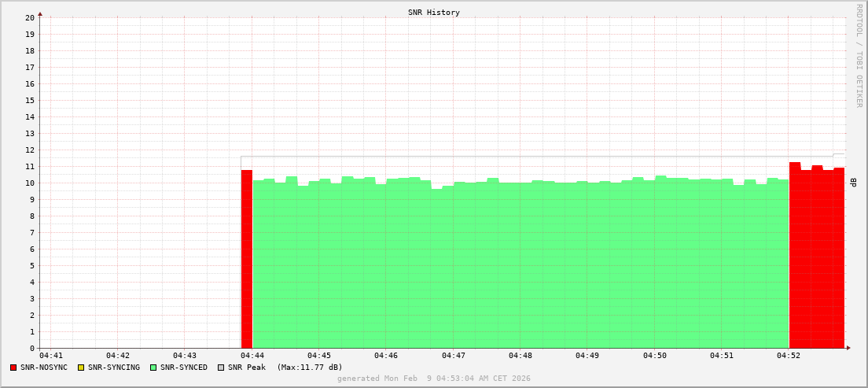Select the SNR-SYNCING legend label
This screenshot has height=388, width=868.
(114, 368)
